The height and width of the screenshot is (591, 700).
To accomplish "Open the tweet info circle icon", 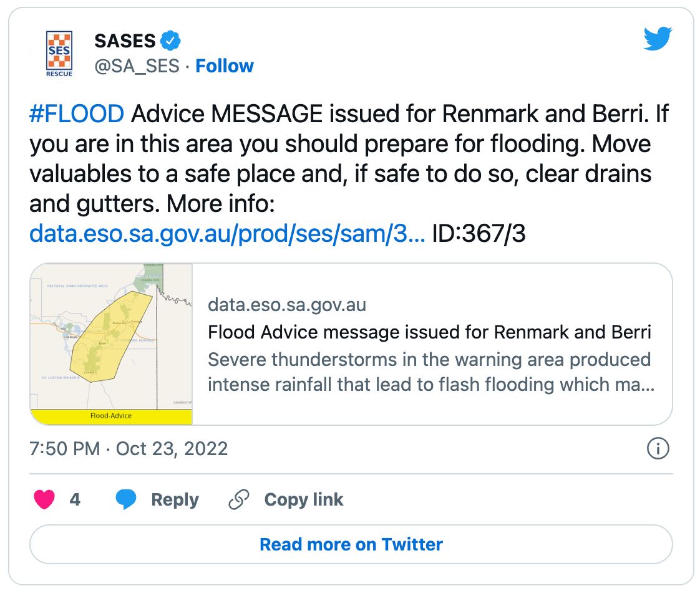I will click(658, 449).
